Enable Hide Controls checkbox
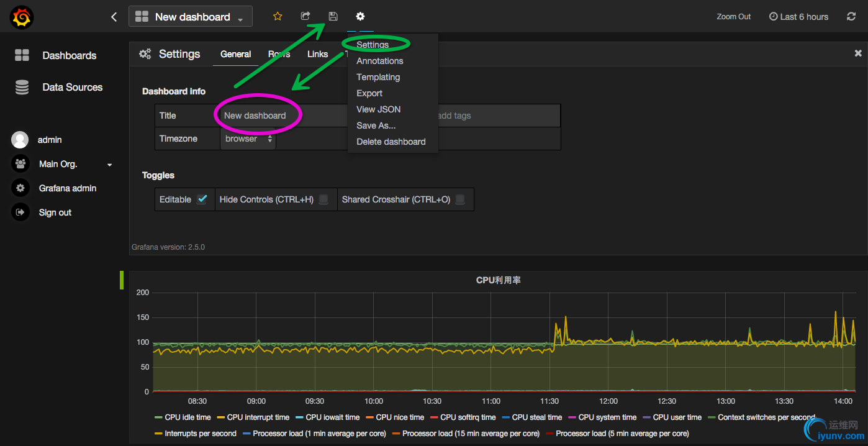The image size is (868, 446). (x=323, y=199)
